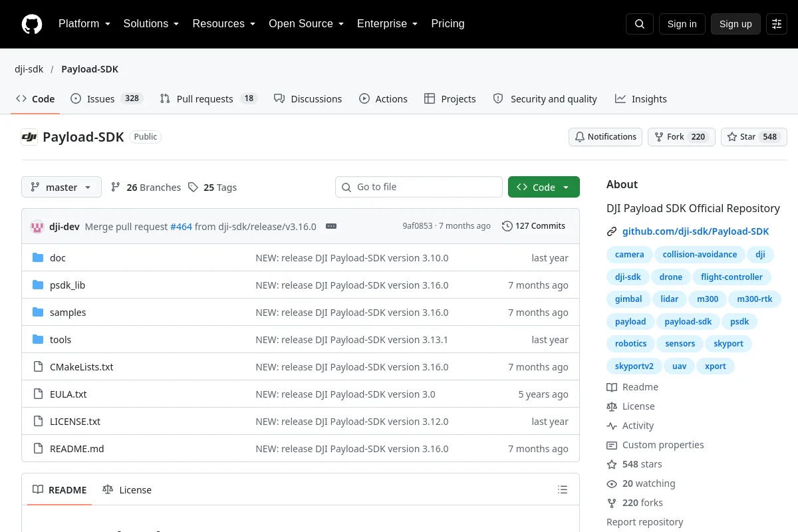Open the Actions tab
798x532 pixels.
pos(383,98)
